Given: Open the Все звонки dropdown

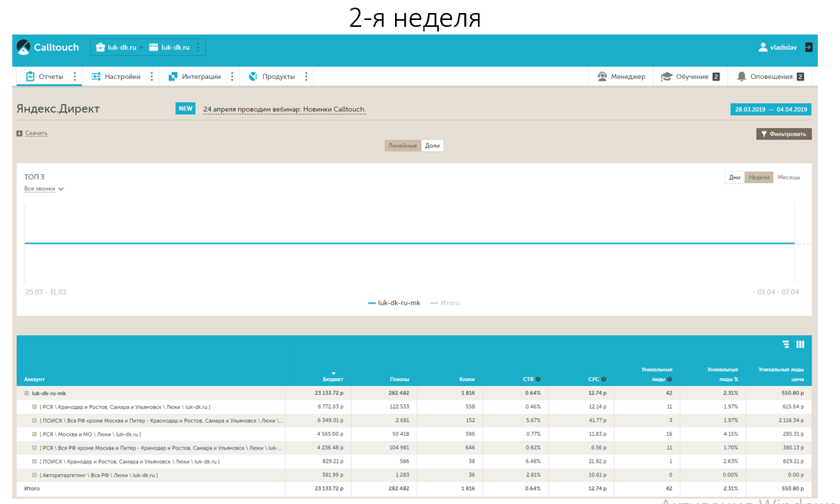Looking at the screenshot, I should 44,189.
